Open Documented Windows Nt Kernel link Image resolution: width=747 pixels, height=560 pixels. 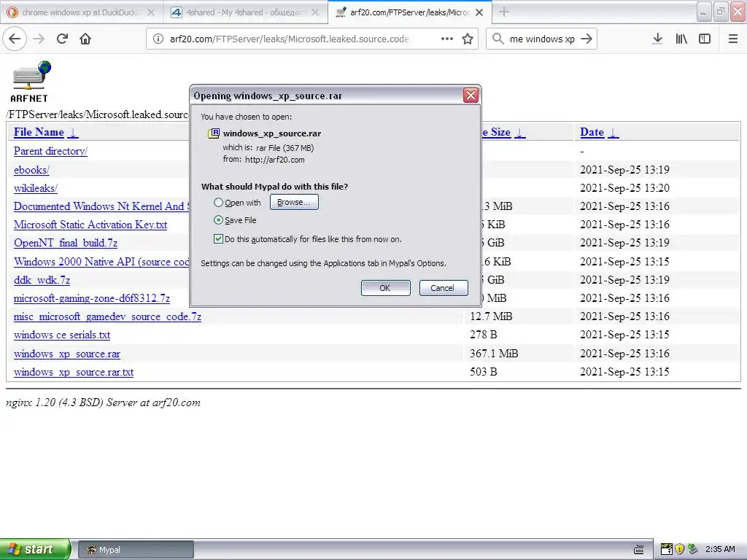click(x=101, y=206)
